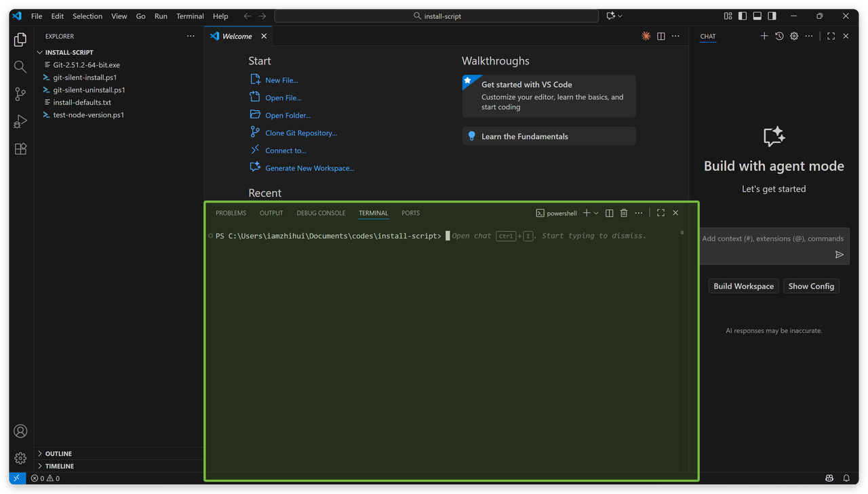The height and width of the screenshot is (494, 868).
Task: Kill terminal with the trash can icon
Action: pos(624,213)
